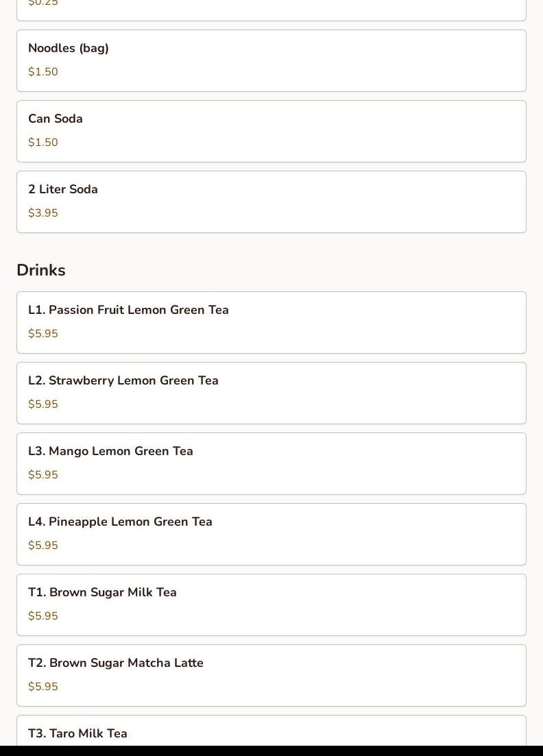Image resolution: width=543 pixels, height=756 pixels.
Task: Open the Can Soda item card
Action: tap(271, 131)
